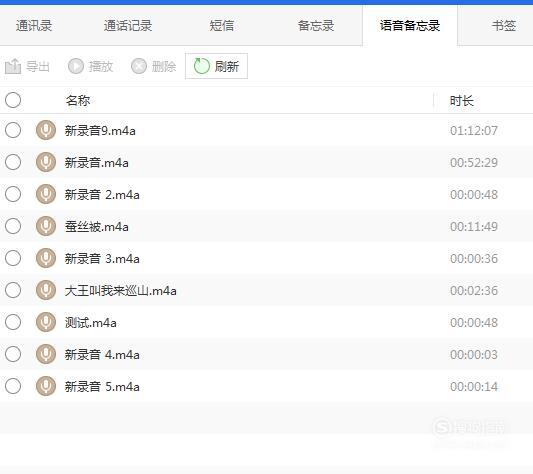Select the checkbox for 新录音.m4a
The width and height of the screenshot is (533, 474).
click(13, 162)
